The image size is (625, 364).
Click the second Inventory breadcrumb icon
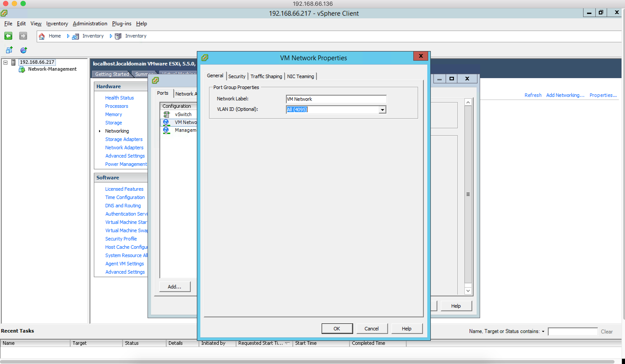coord(118,36)
